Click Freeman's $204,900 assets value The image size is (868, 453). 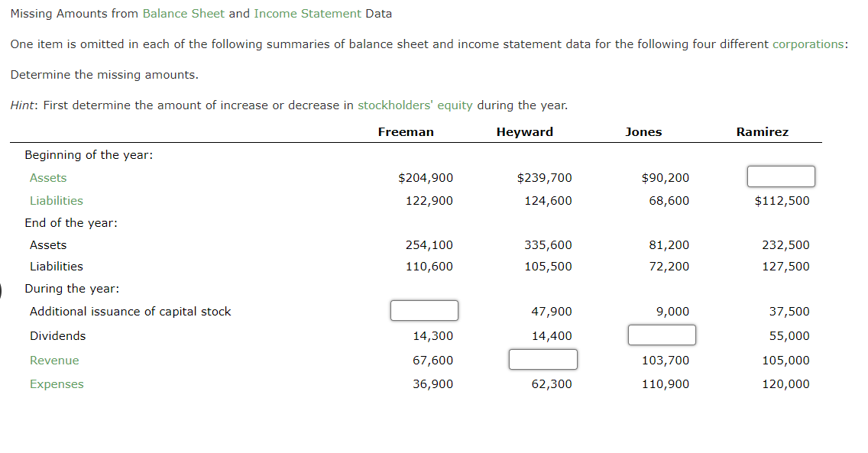coord(425,177)
